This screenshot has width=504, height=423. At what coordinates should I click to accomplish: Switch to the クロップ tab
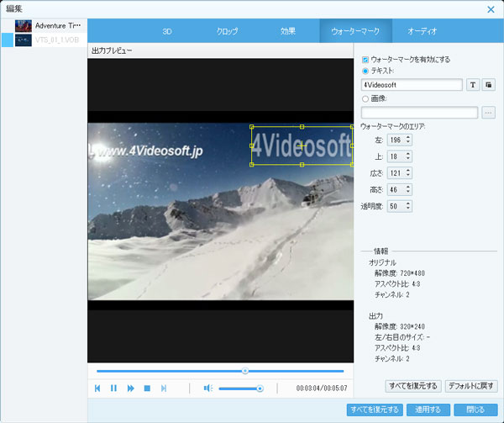[228, 31]
